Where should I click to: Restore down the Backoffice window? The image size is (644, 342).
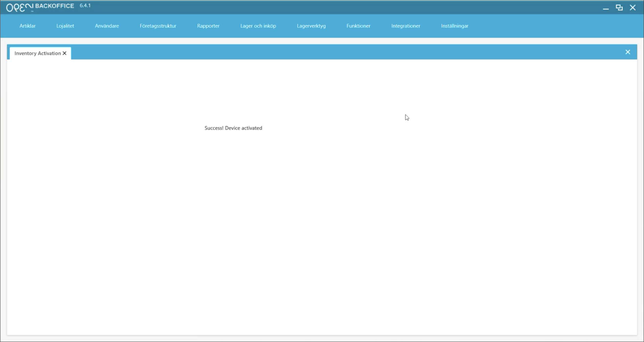pos(619,8)
